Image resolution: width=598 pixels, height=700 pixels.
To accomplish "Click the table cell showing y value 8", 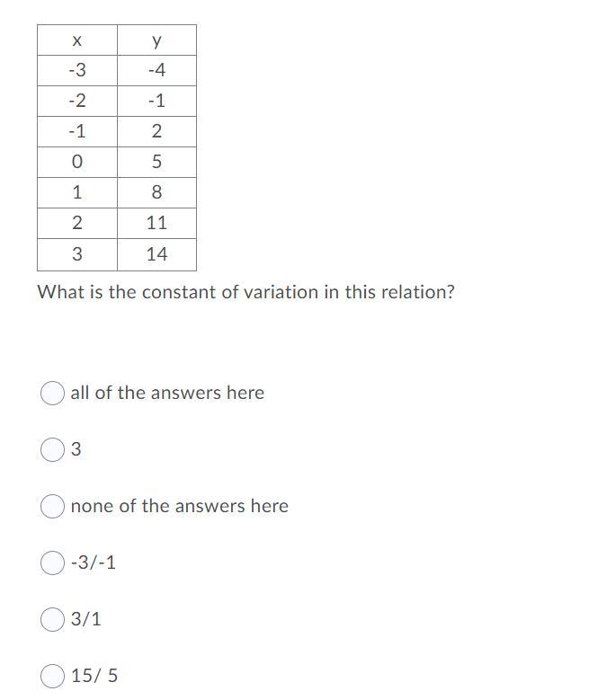I will coord(156,193).
